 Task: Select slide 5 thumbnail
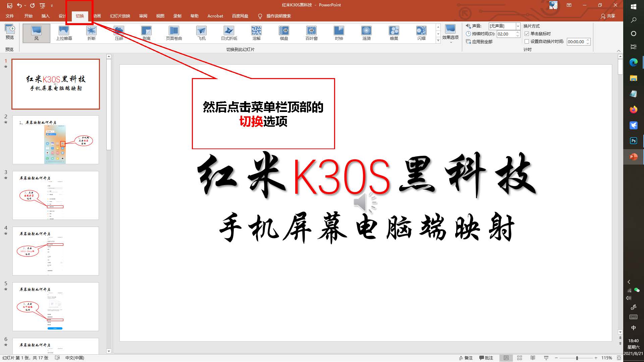coord(56,307)
